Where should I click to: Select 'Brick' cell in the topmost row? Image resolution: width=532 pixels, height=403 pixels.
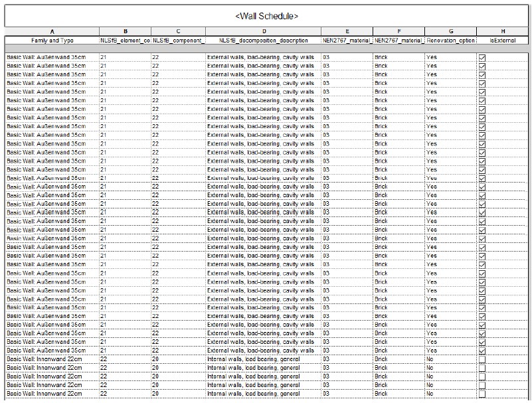click(x=399, y=57)
